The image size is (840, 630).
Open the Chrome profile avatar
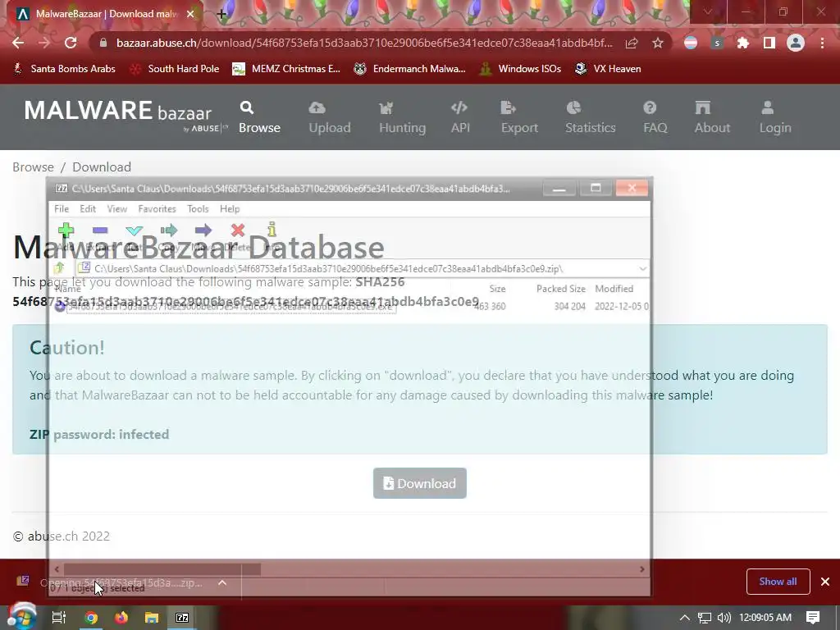(x=796, y=43)
